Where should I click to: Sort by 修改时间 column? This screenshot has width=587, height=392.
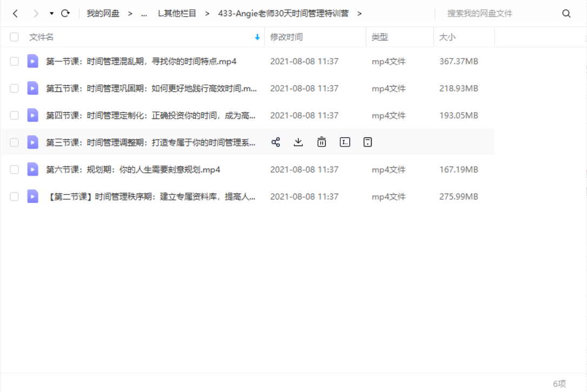point(286,37)
